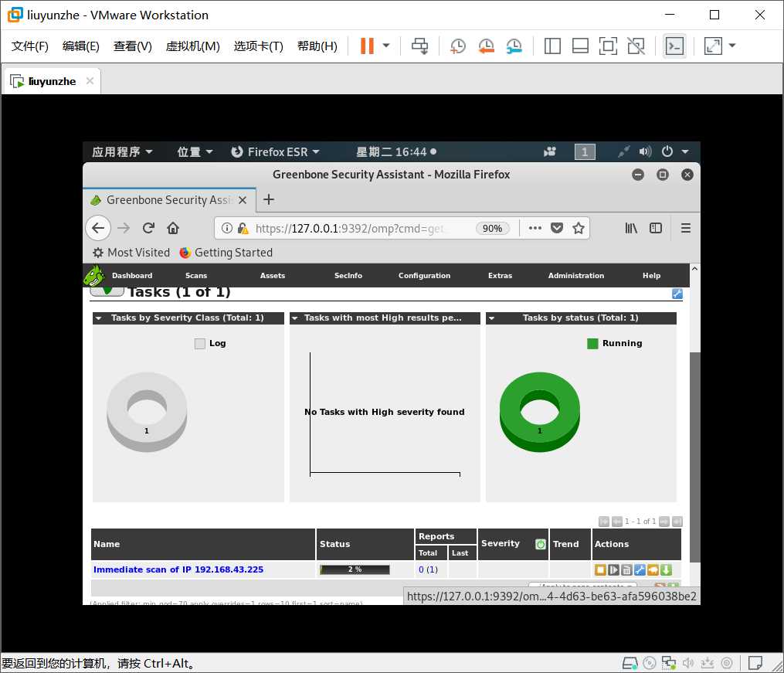Toggle VMware thumbnail bar
Screen dimensions: 784x673
coord(580,46)
